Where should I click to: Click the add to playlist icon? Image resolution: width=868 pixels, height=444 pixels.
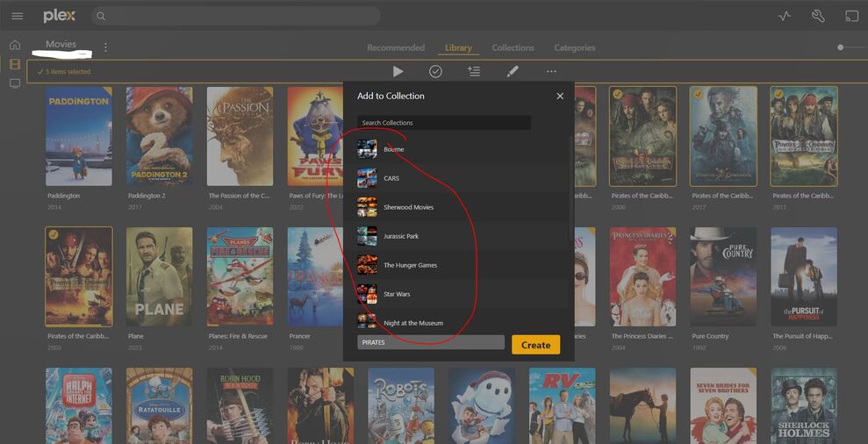coord(473,71)
